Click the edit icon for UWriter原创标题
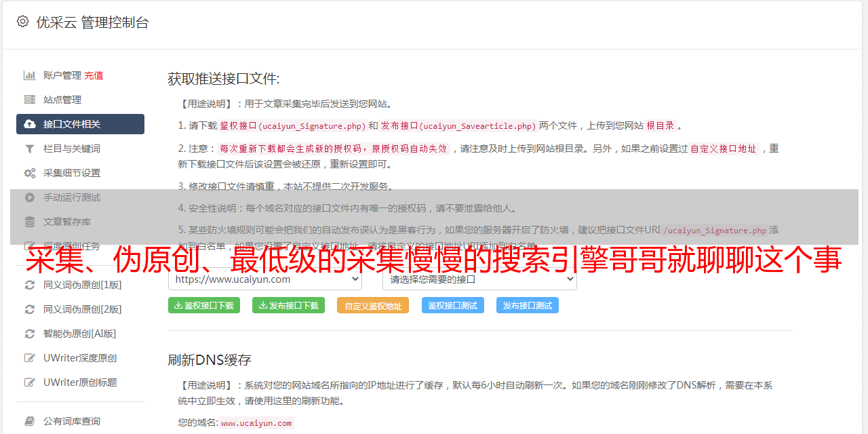 [x=30, y=382]
